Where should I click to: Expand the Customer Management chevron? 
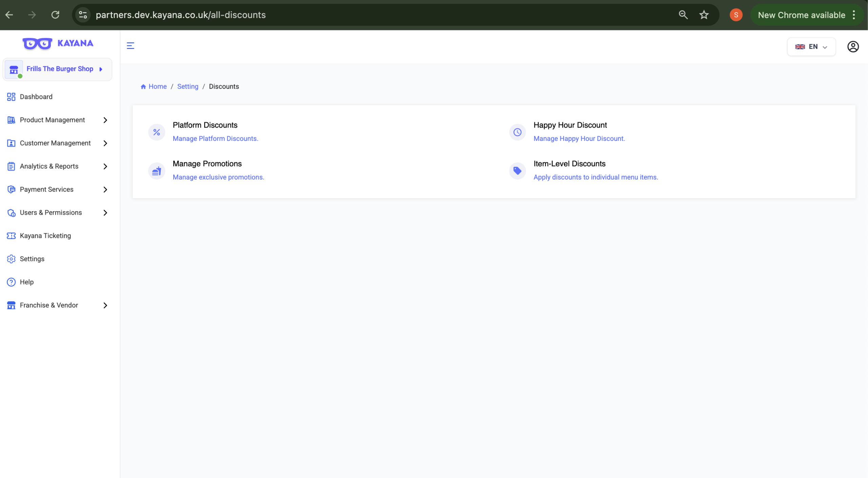pos(105,143)
